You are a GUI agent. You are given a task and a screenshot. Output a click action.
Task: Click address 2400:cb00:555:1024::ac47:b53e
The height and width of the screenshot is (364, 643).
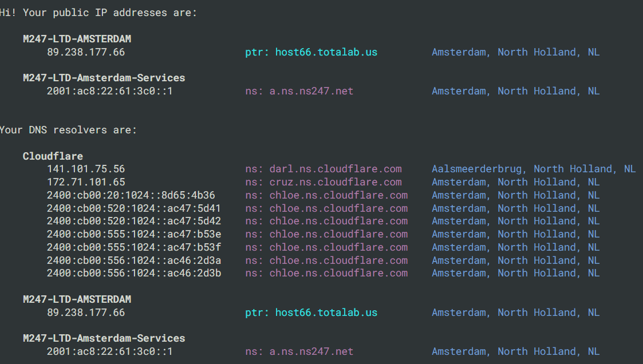coord(133,234)
